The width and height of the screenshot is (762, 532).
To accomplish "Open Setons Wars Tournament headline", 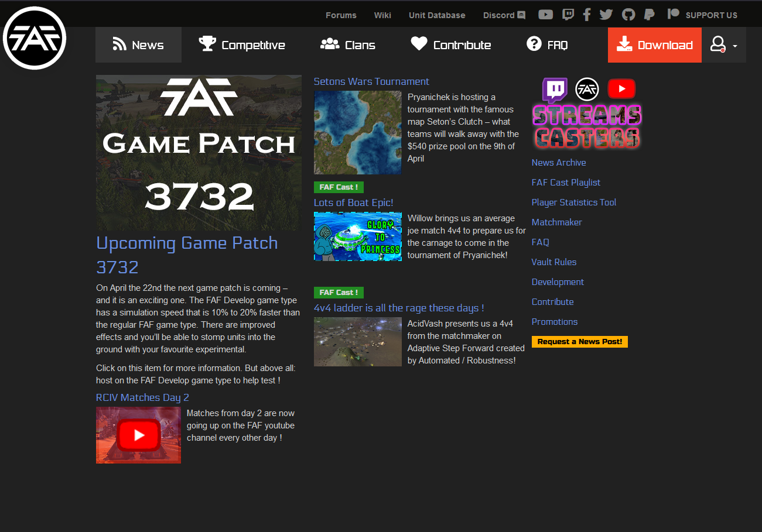I will point(371,82).
